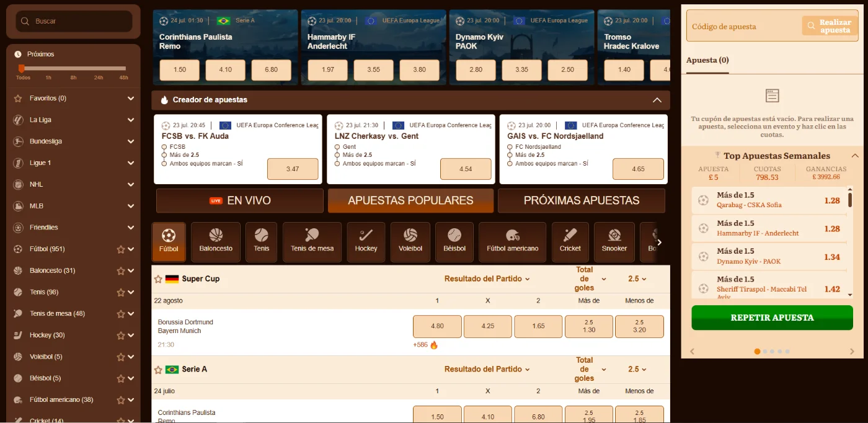Click the MLB sidebar icon

(18, 206)
